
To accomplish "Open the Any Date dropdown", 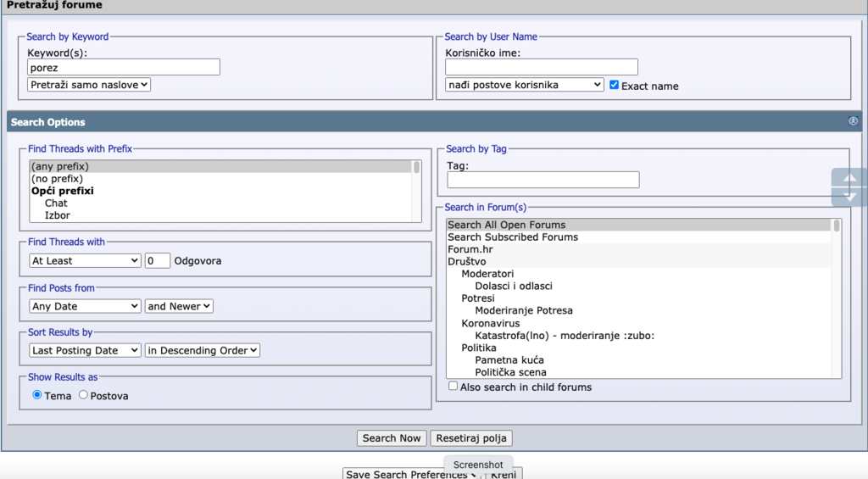I will (86, 306).
